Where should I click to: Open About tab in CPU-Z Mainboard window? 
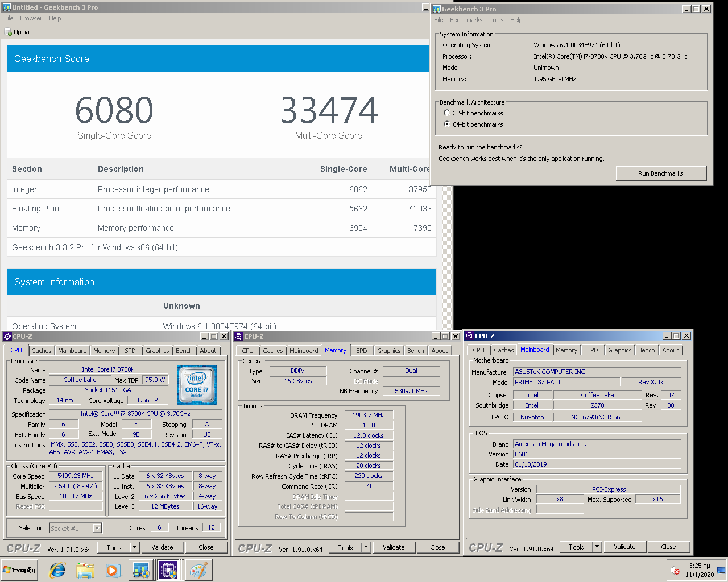(x=671, y=350)
